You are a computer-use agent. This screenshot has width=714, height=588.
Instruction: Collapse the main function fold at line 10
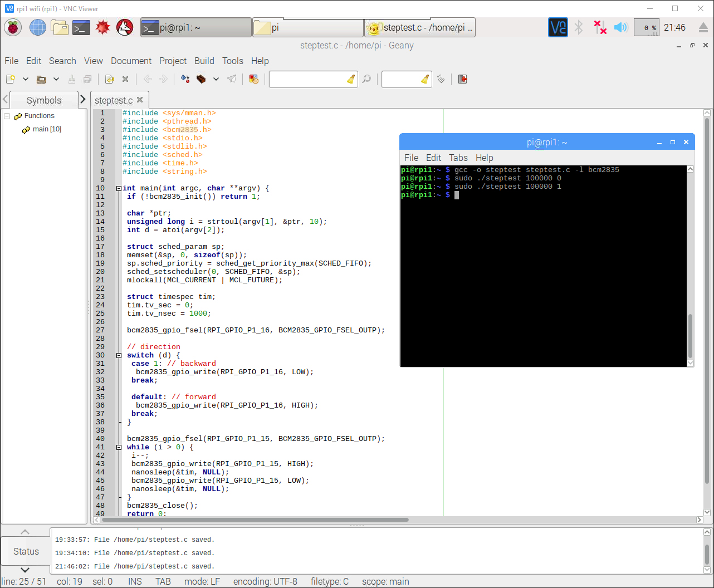coord(119,188)
